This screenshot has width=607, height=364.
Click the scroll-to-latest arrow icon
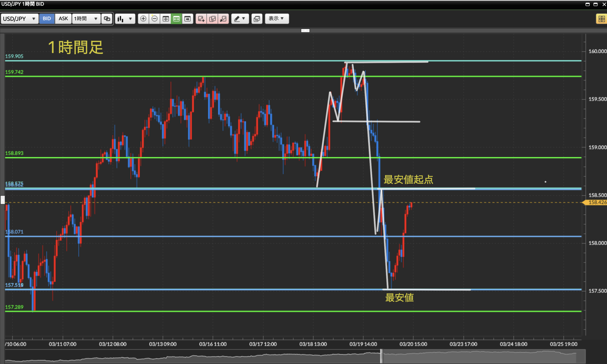[x=188, y=19]
